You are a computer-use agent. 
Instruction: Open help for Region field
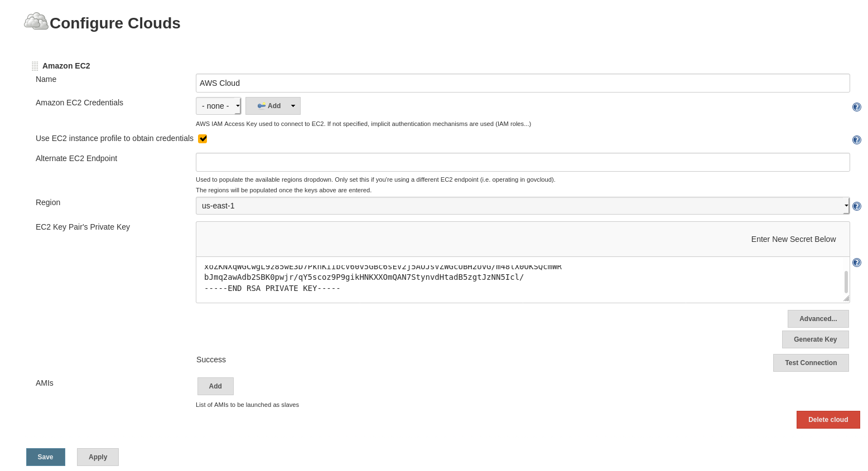[x=857, y=206]
